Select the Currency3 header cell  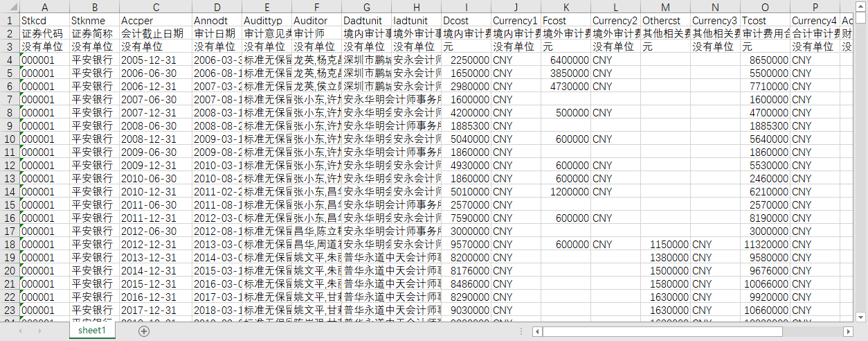(715, 20)
